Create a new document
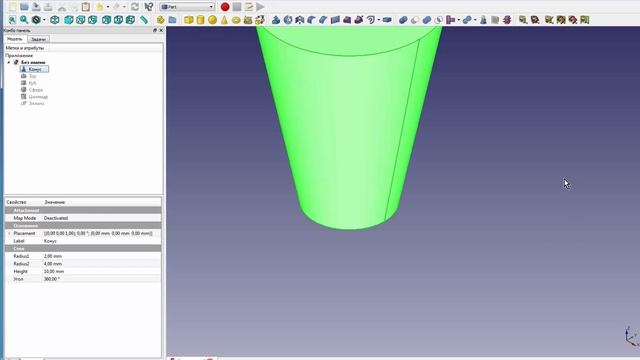This screenshot has width=640, height=360. coord(13,7)
